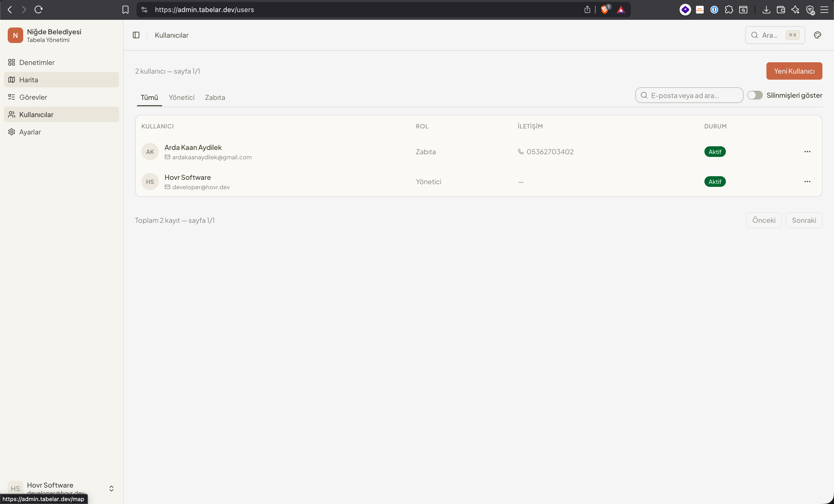Bookmark this page with the bookmark icon
Viewport: 834px width, 504px height.
pos(125,9)
